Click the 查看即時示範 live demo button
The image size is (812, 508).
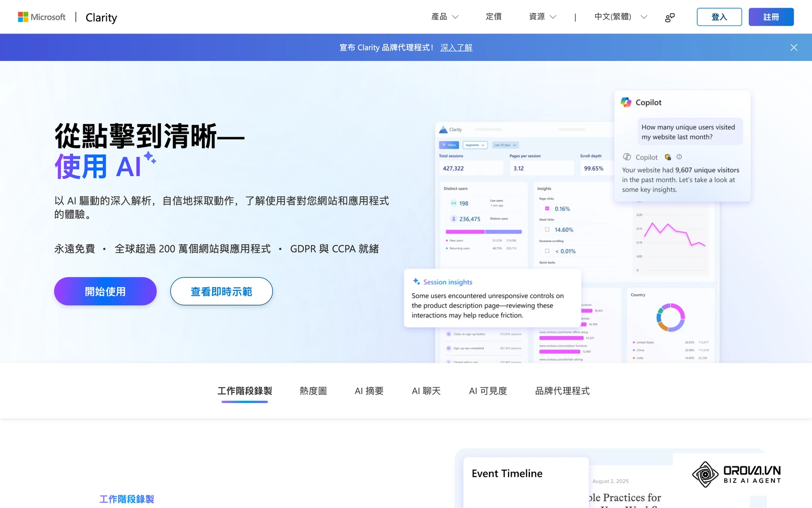tap(221, 291)
